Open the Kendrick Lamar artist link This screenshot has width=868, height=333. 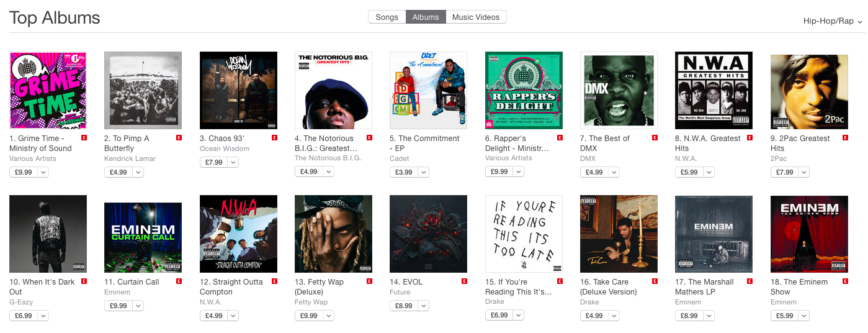click(130, 158)
